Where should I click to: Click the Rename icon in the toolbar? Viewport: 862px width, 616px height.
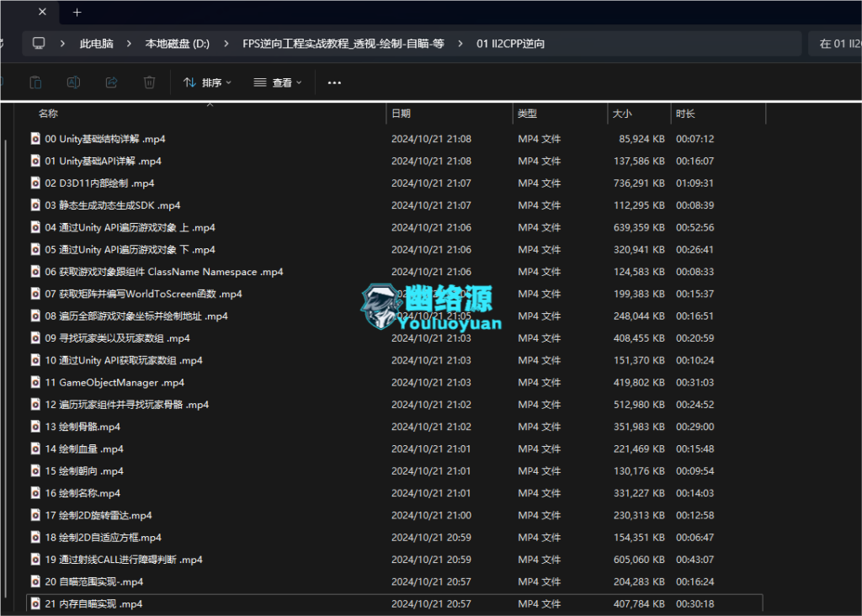point(73,82)
